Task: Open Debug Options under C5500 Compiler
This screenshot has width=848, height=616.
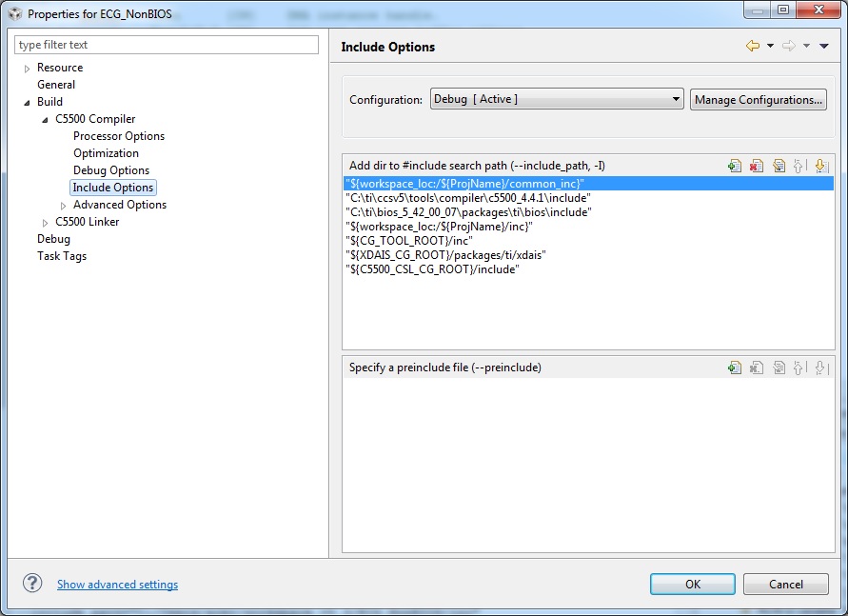Action: tap(110, 170)
